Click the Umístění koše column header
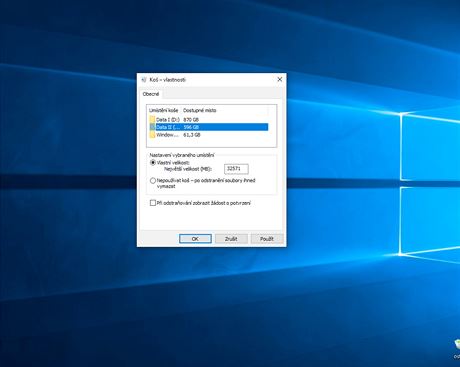 click(x=164, y=110)
